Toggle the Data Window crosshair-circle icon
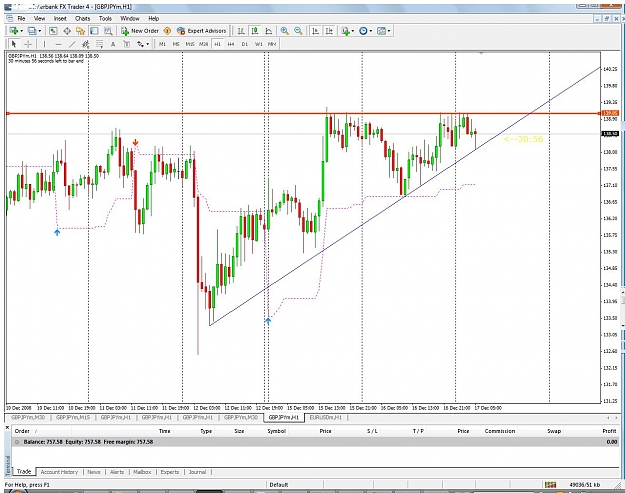The image size is (625, 493). pyautogui.click(x=67, y=31)
